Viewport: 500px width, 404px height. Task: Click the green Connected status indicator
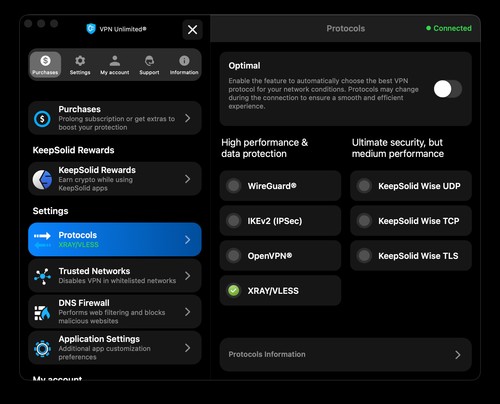[x=449, y=28]
